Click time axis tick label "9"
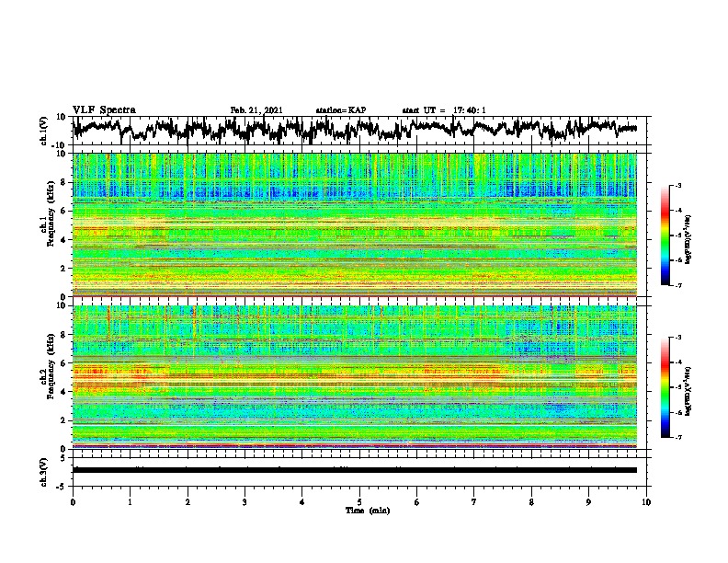This screenshot has width=728, height=563. pyautogui.click(x=588, y=502)
